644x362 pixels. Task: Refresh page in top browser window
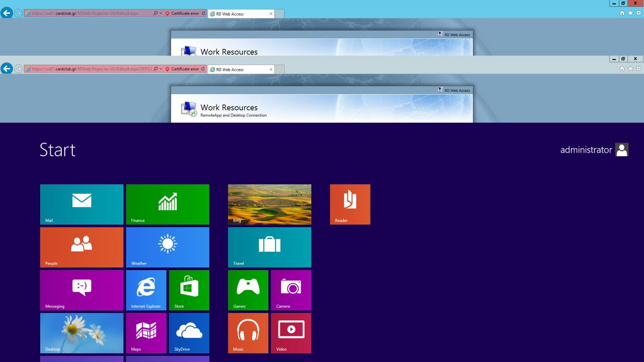(x=204, y=13)
